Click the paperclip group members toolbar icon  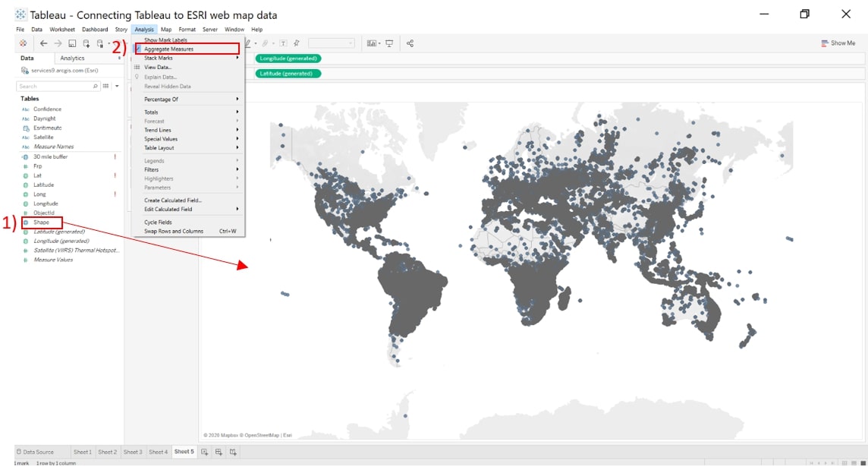click(x=265, y=43)
